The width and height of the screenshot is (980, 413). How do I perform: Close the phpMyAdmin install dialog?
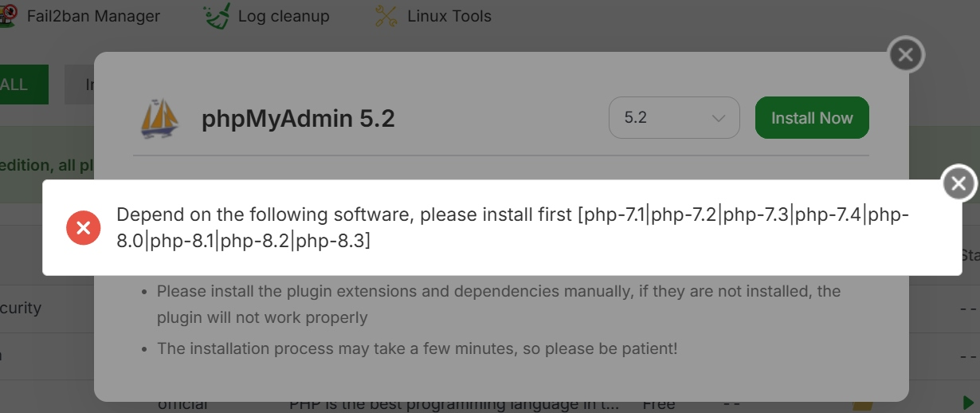click(x=906, y=55)
